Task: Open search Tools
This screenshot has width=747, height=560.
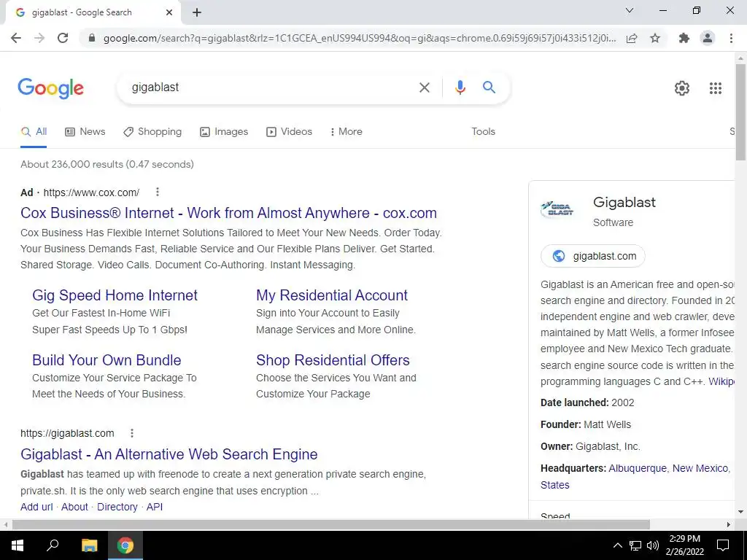Action: pos(483,132)
